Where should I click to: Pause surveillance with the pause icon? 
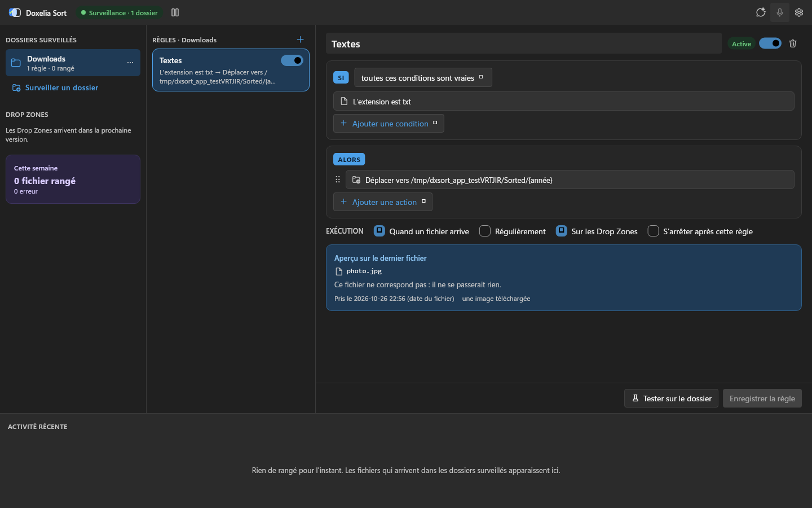[175, 12]
